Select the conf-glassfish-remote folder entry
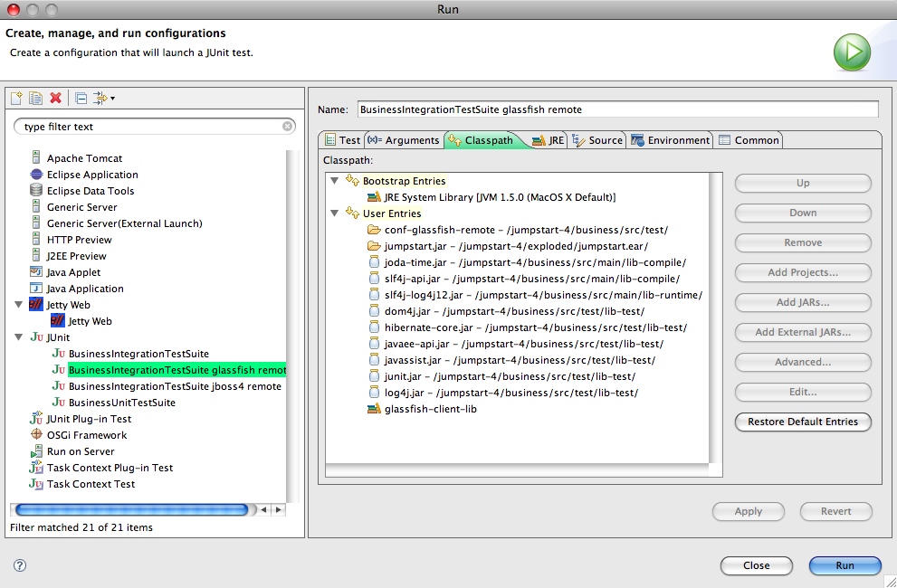 click(x=518, y=230)
